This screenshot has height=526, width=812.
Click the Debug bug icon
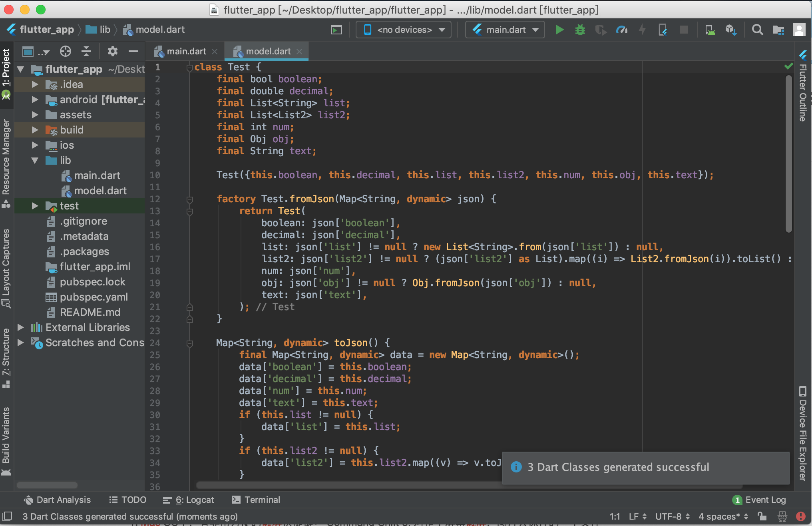(580, 30)
